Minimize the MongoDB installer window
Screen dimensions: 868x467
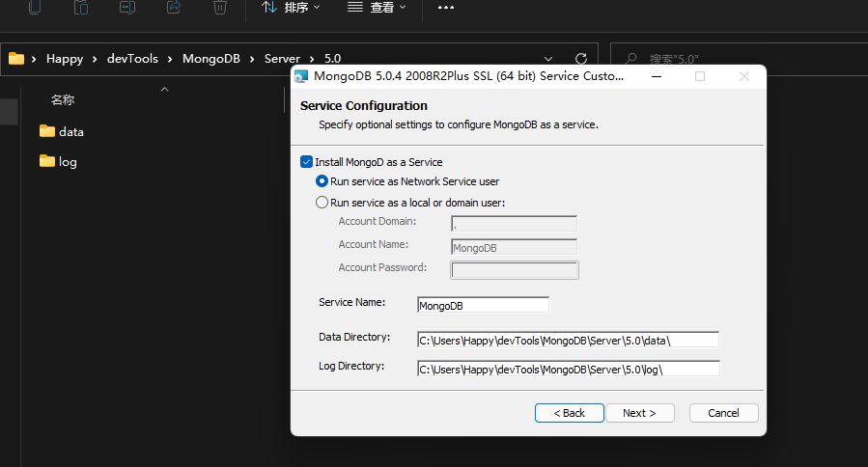click(657, 76)
